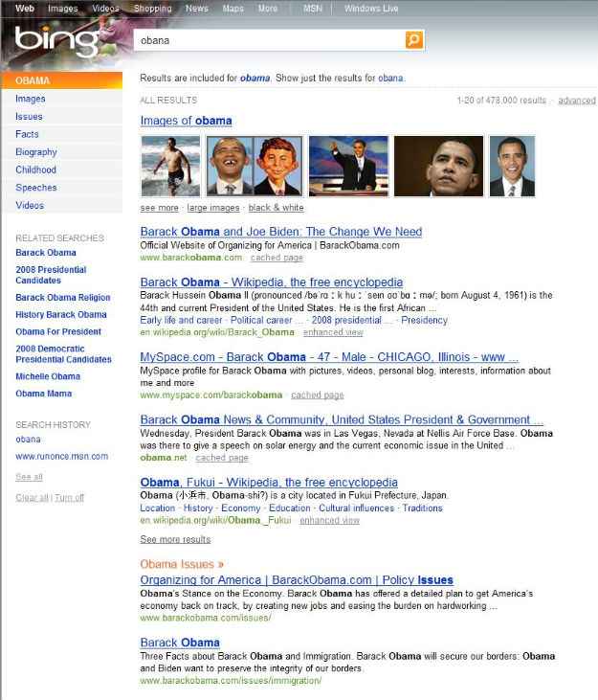Open the Shopping top navigation link
598x700 pixels.
coord(152,8)
